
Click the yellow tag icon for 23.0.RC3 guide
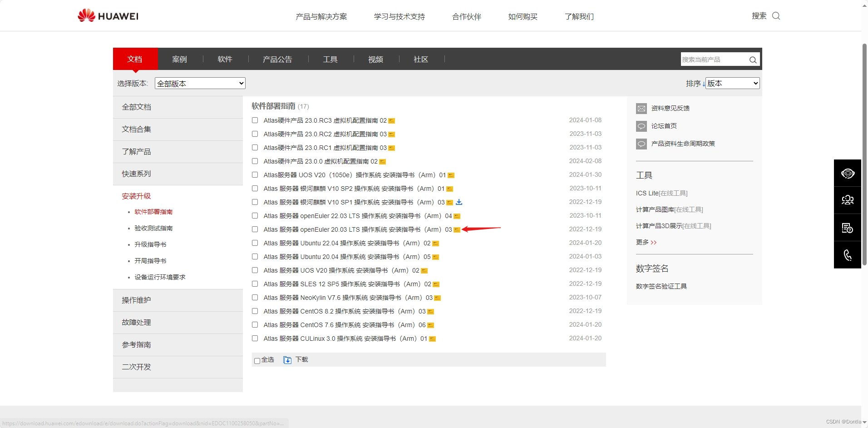(x=392, y=121)
